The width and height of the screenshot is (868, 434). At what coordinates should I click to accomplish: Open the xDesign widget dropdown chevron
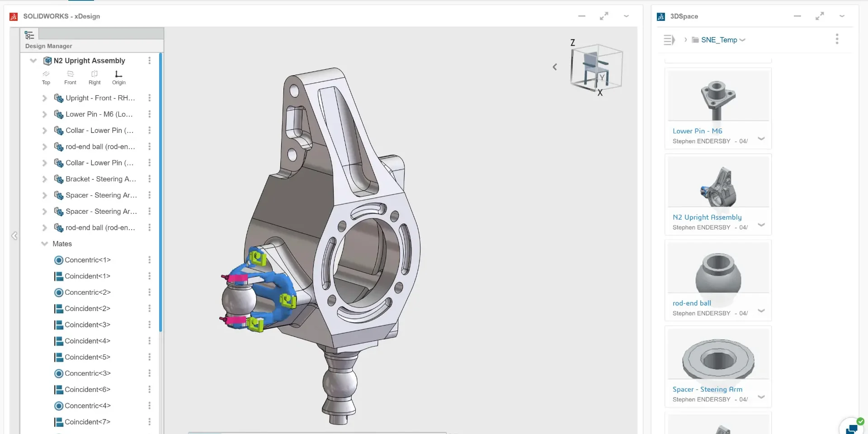[626, 16]
